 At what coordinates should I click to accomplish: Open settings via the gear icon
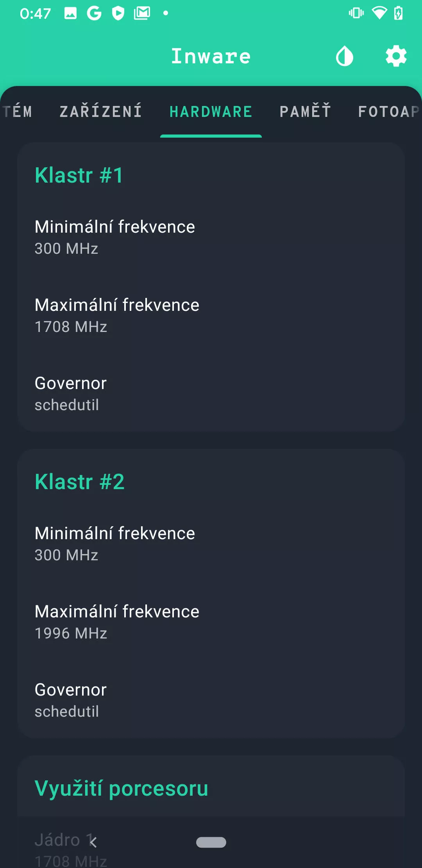(396, 56)
